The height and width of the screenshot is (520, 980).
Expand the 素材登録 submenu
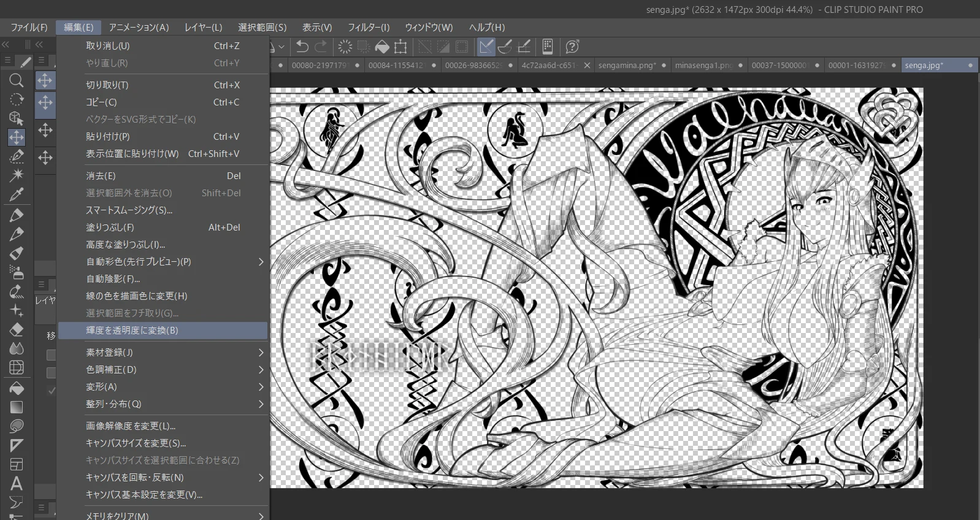(261, 353)
